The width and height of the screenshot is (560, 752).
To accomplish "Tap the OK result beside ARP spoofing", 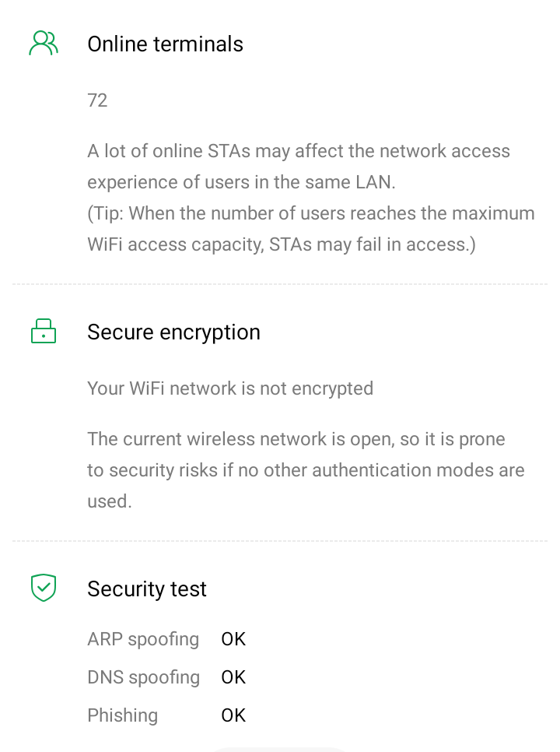I will click(x=233, y=639).
